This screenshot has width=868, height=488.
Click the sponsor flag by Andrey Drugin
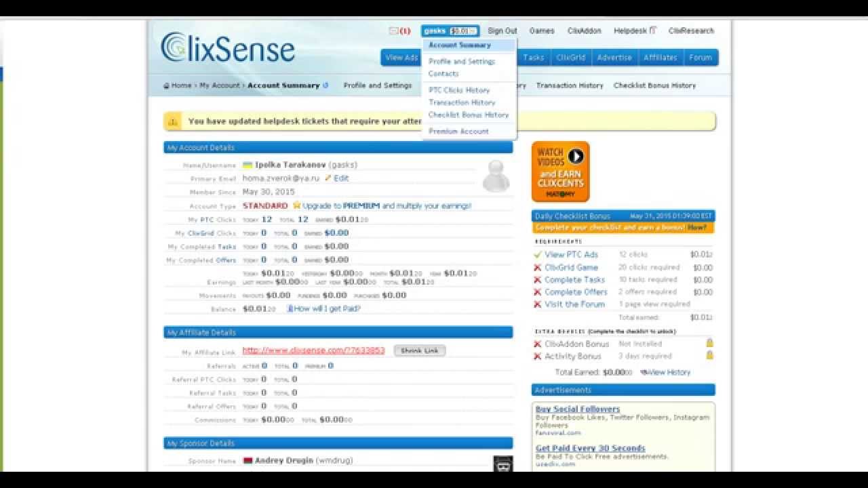pyautogui.click(x=248, y=461)
